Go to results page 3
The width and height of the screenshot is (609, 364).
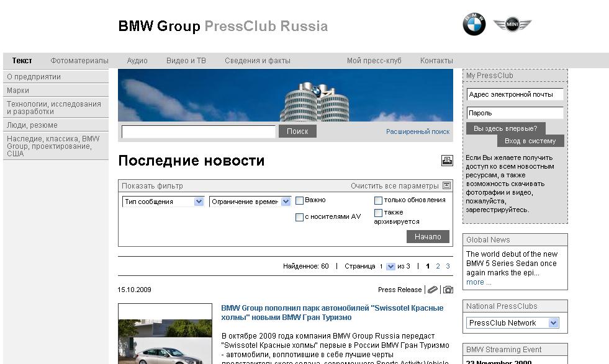point(448,266)
